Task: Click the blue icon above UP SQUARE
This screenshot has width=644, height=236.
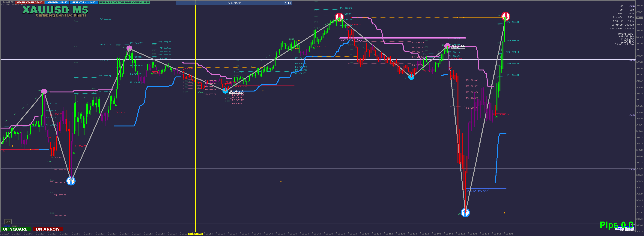Action: coord(7,226)
